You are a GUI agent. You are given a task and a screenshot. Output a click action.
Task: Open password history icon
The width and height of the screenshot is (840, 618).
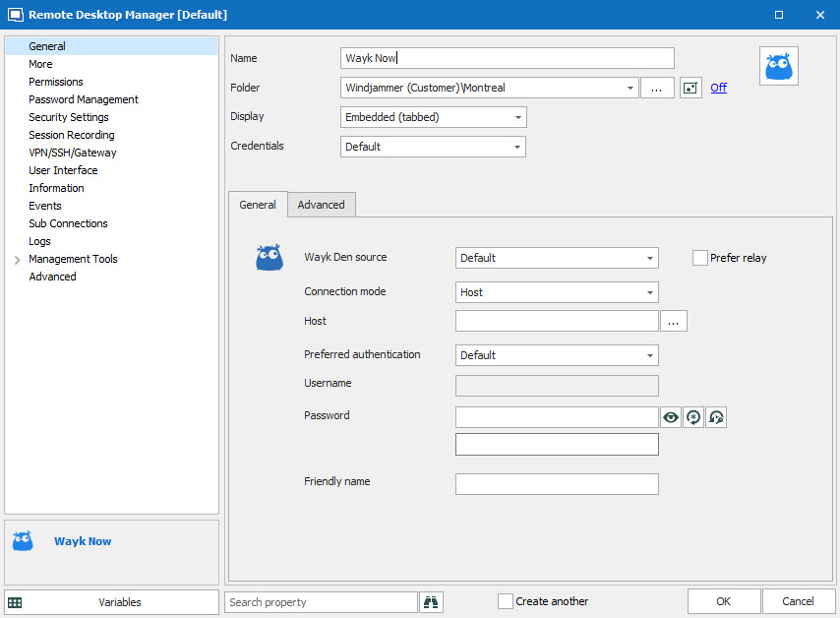pyautogui.click(x=716, y=417)
